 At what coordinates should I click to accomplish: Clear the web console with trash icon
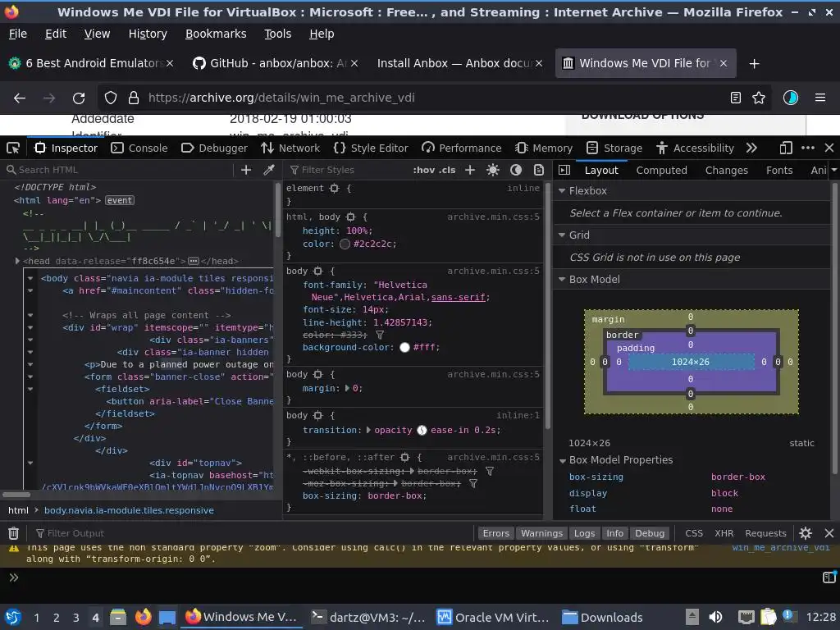13,533
